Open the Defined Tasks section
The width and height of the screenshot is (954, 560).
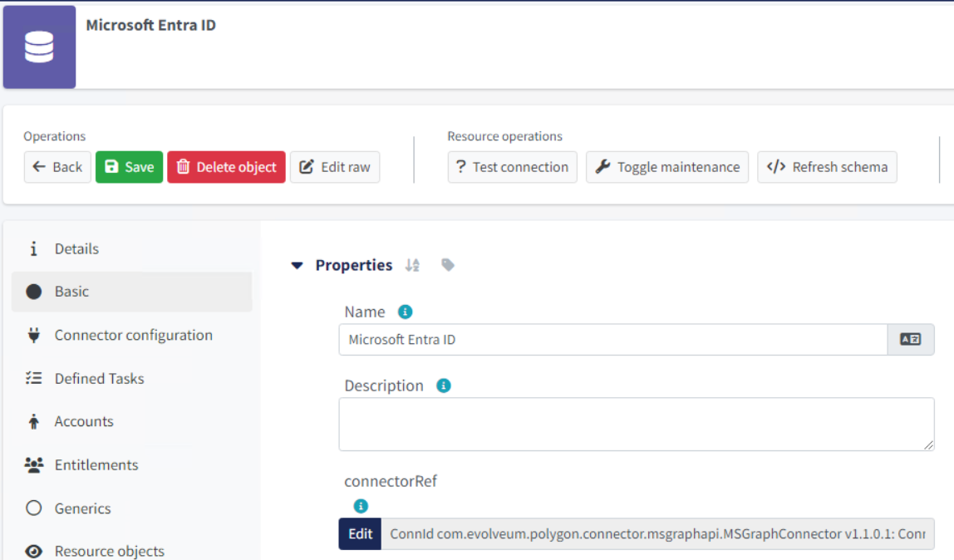click(x=131, y=378)
